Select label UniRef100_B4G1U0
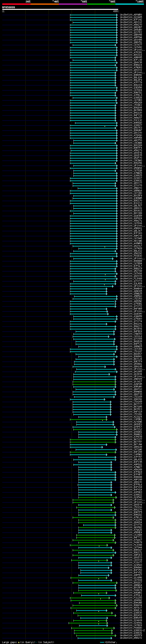146x644 pixels. point(131,113)
